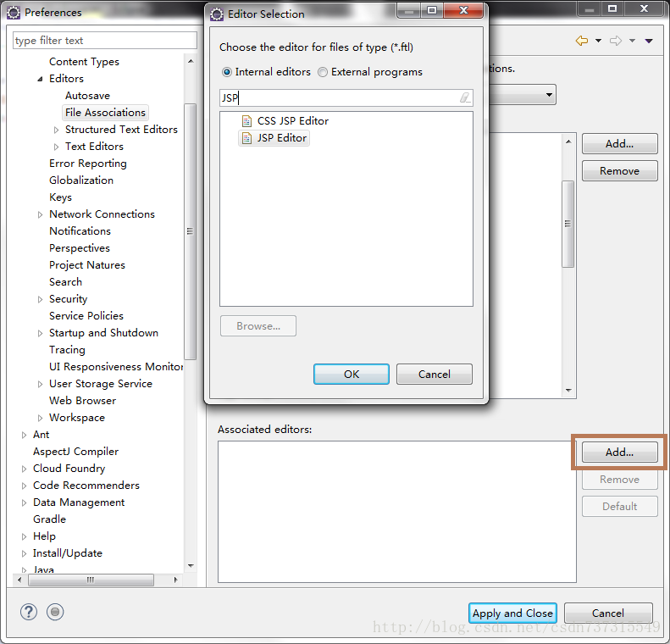The height and width of the screenshot is (644, 670).
Task: Select the External programs radio button
Action: pyautogui.click(x=323, y=72)
